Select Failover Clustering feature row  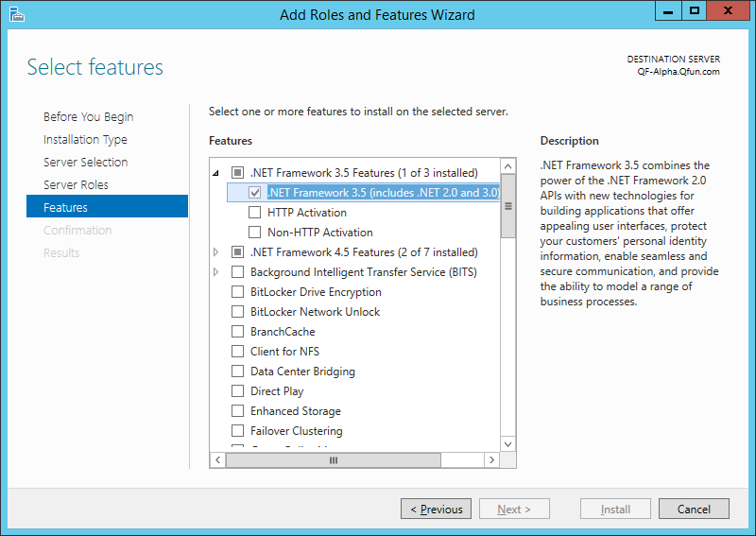click(x=296, y=431)
